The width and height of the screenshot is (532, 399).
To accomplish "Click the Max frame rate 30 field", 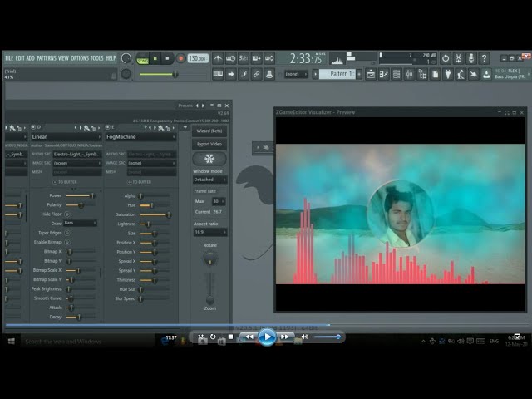I will pos(218,201).
